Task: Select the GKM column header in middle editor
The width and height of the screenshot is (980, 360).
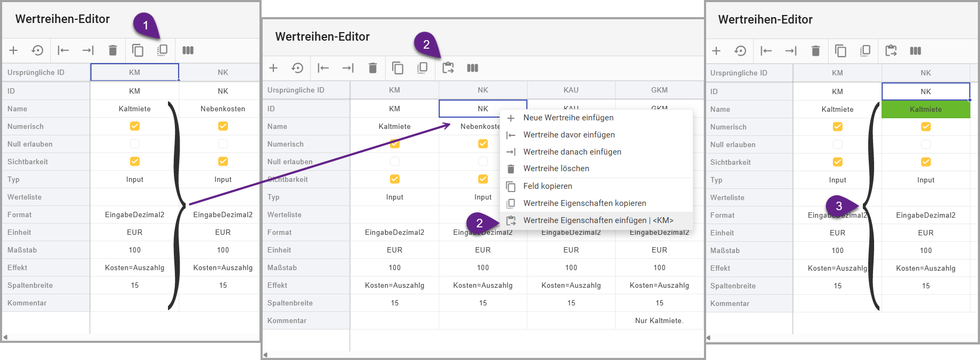Action: coord(660,90)
